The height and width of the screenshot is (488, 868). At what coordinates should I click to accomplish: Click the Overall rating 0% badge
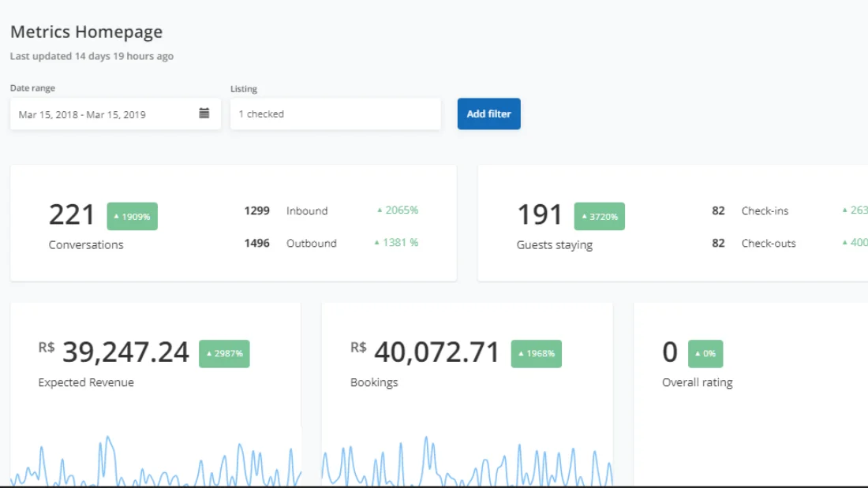pos(705,353)
